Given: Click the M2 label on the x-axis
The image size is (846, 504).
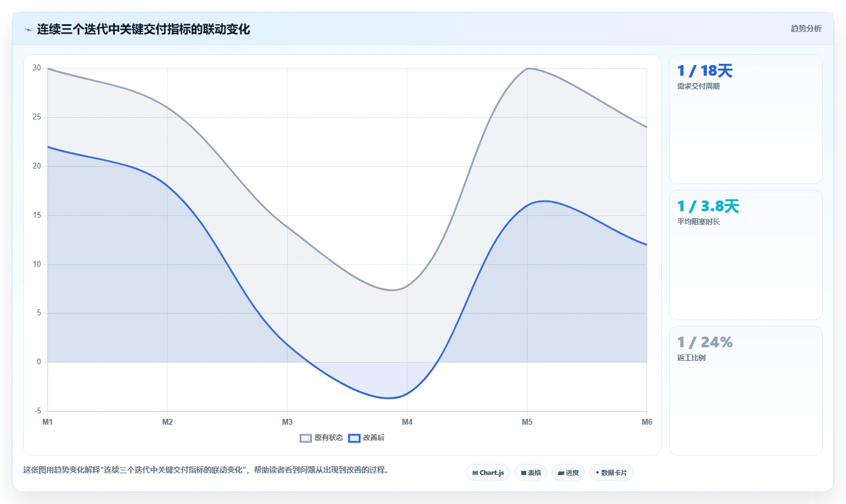Looking at the screenshot, I should [168, 422].
